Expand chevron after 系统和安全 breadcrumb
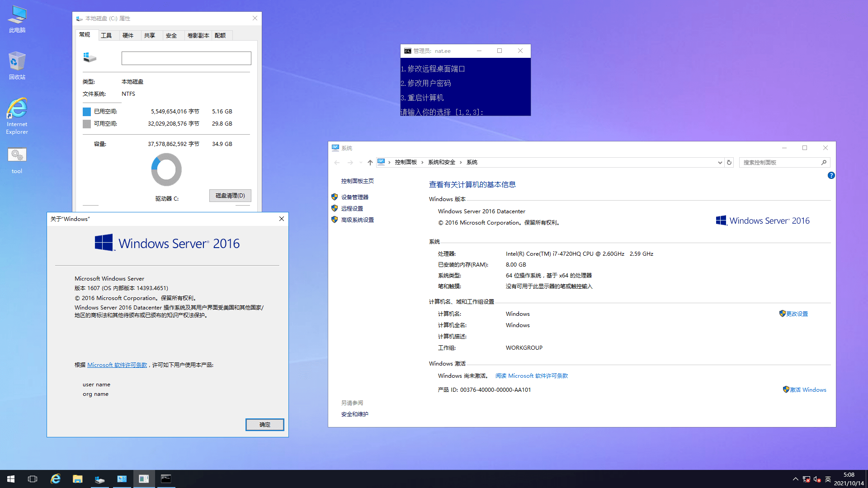Image resolution: width=868 pixels, height=488 pixels. coord(461,162)
